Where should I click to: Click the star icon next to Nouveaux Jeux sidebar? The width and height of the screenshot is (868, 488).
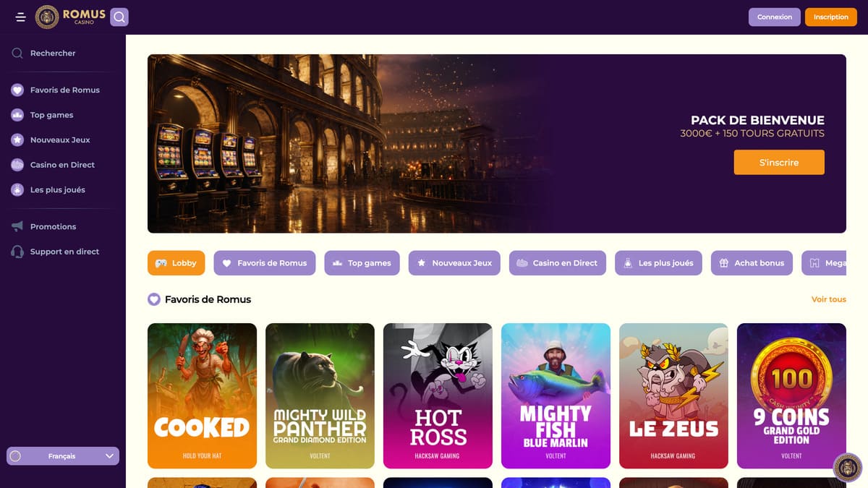tap(17, 140)
